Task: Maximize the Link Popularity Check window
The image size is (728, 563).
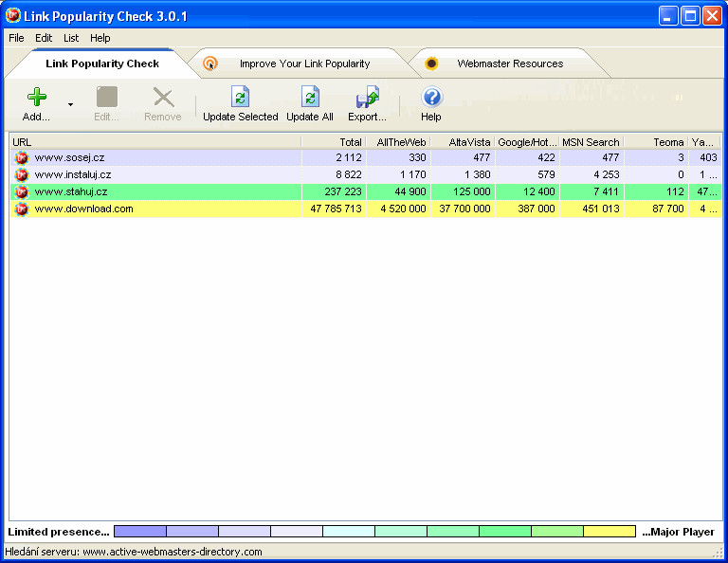Action: (x=690, y=16)
